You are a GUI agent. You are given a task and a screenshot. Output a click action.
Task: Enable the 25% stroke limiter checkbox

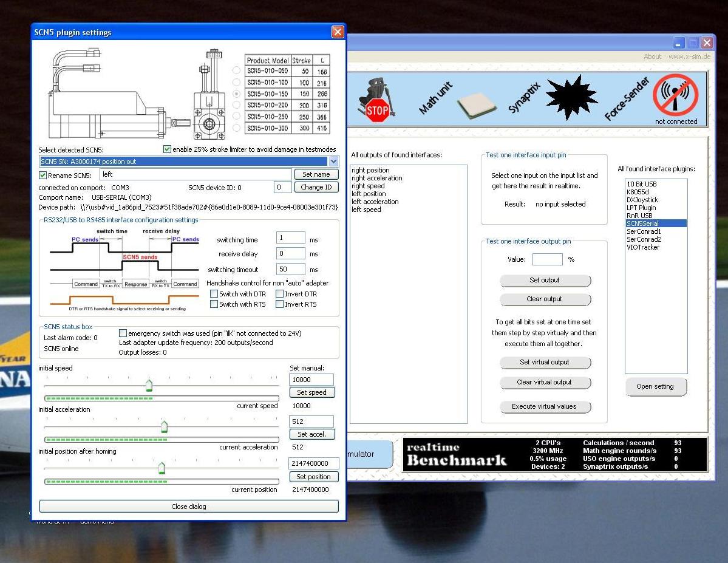[168, 149]
